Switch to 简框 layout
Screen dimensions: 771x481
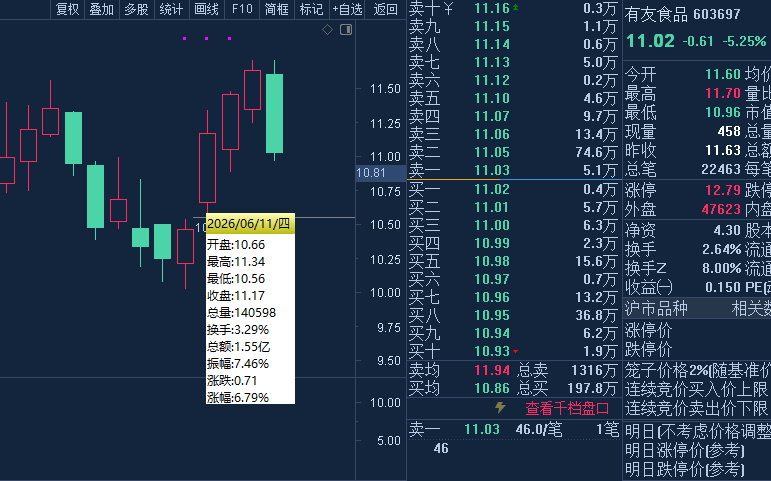[x=277, y=9]
